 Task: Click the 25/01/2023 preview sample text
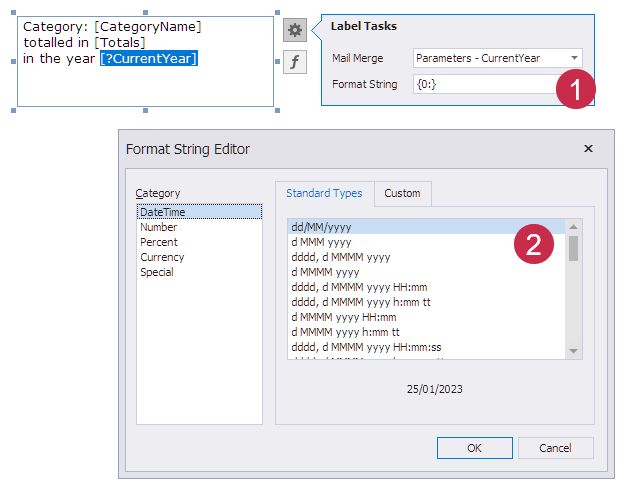434,389
